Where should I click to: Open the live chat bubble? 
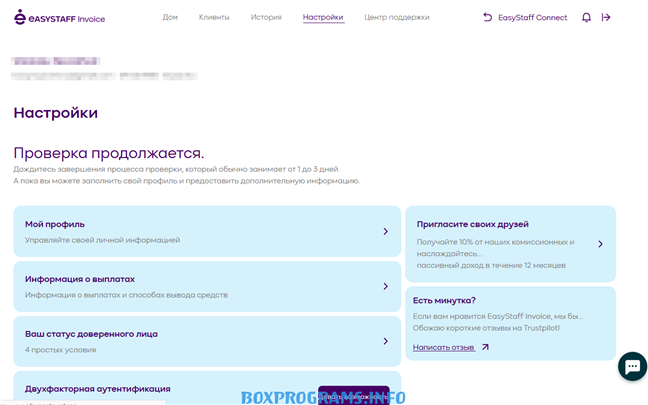[x=632, y=367]
